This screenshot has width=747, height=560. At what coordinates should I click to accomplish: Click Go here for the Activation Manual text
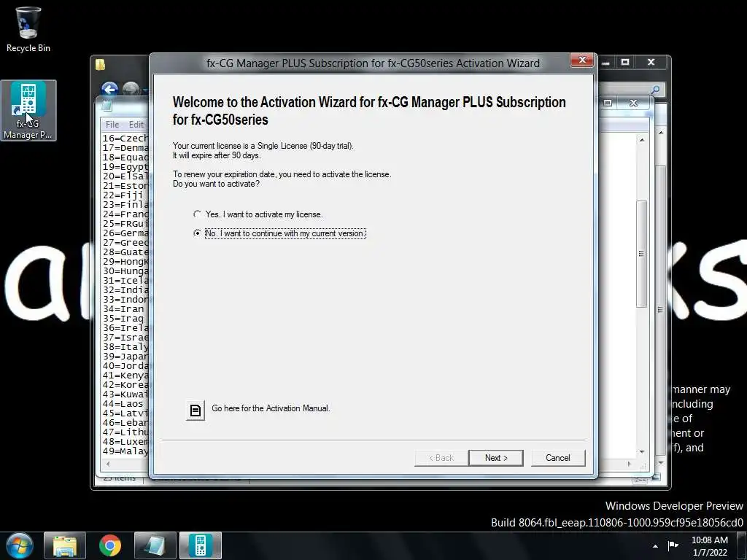[271, 408]
